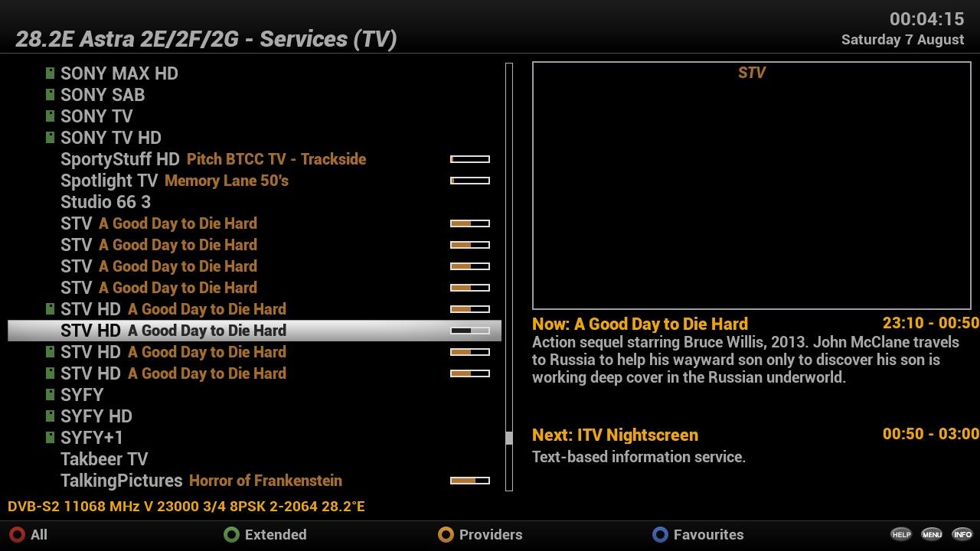Click the Spotlight TV progress bar
The height and width of the screenshot is (551, 980).
(x=470, y=181)
